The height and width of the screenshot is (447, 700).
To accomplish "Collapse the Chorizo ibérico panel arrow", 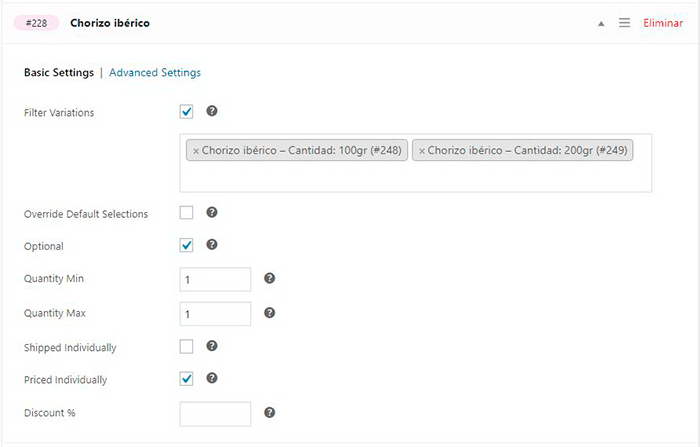I will click(601, 23).
